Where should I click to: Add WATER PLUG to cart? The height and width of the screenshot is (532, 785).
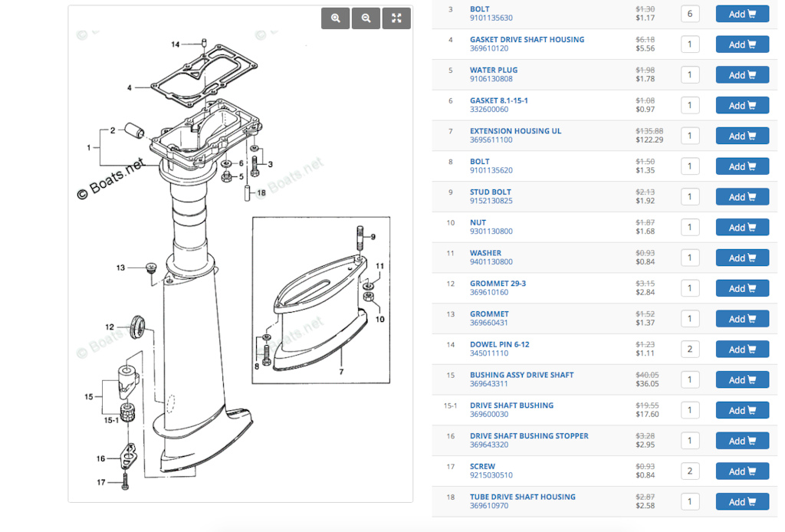click(741, 75)
